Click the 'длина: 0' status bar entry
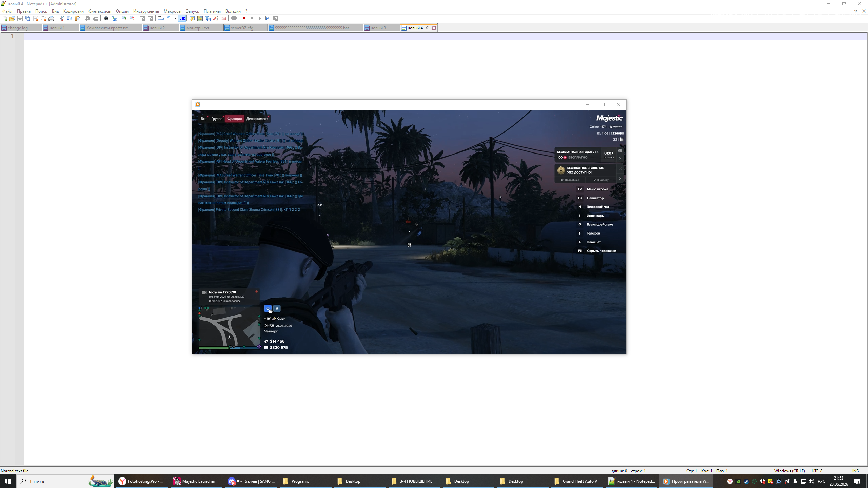This screenshot has height=488, width=868. 619,471
